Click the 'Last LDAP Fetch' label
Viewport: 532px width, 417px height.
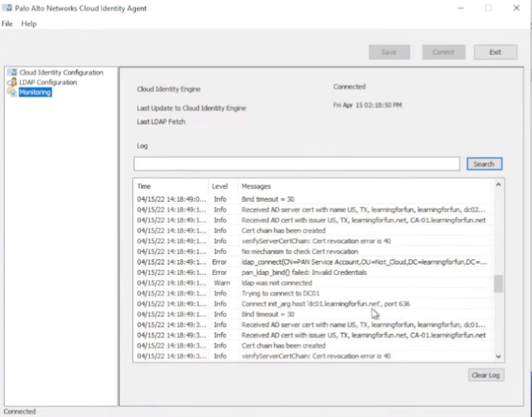161,122
